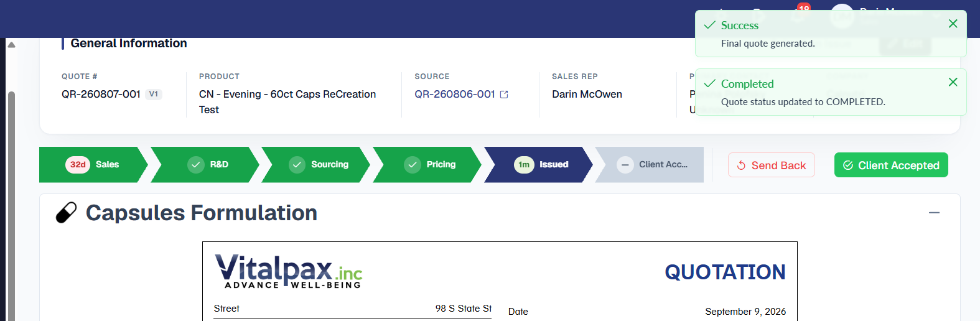Click the street value 98 S State St
This screenshot has height=321, width=980.
tap(464, 309)
